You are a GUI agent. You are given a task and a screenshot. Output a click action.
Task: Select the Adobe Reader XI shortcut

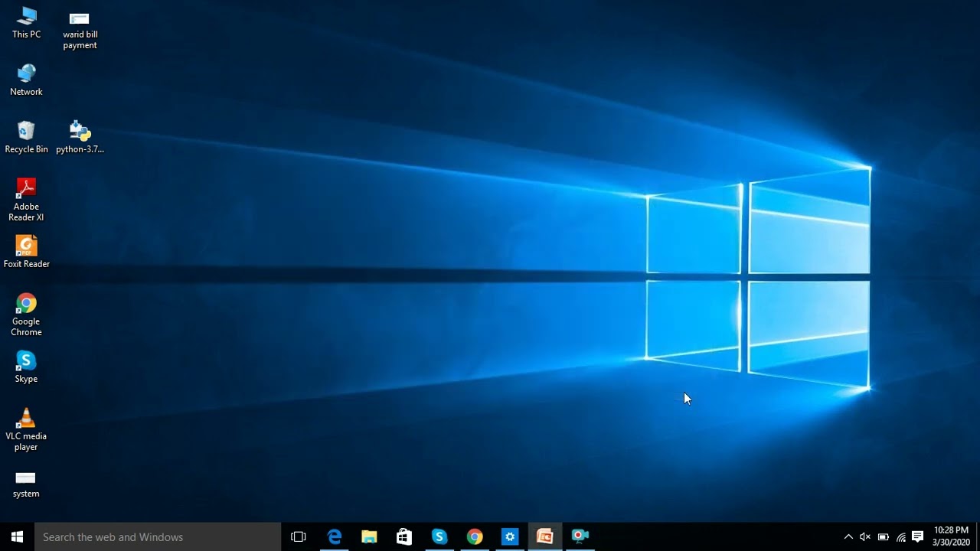(26, 201)
